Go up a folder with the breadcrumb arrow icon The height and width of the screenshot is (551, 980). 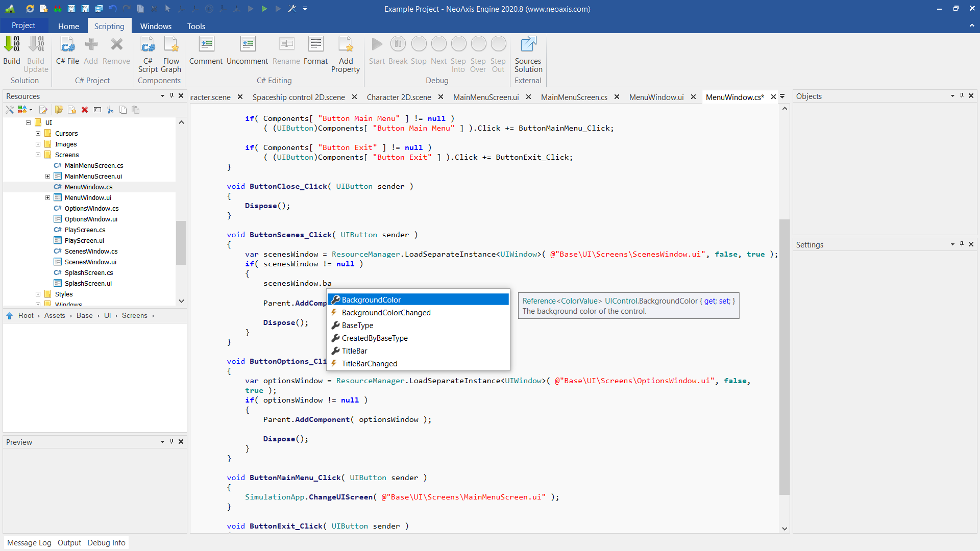point(10,316)
